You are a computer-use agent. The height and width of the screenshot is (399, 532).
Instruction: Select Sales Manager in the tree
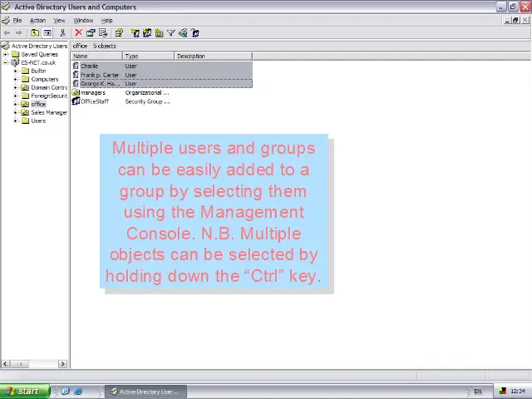49,112
